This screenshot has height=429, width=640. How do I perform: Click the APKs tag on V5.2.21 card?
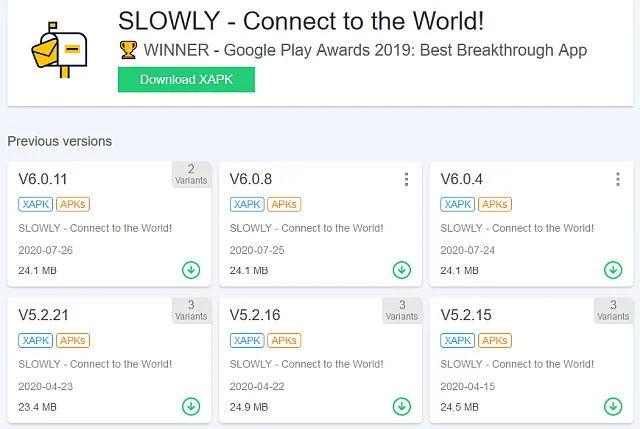73,340
